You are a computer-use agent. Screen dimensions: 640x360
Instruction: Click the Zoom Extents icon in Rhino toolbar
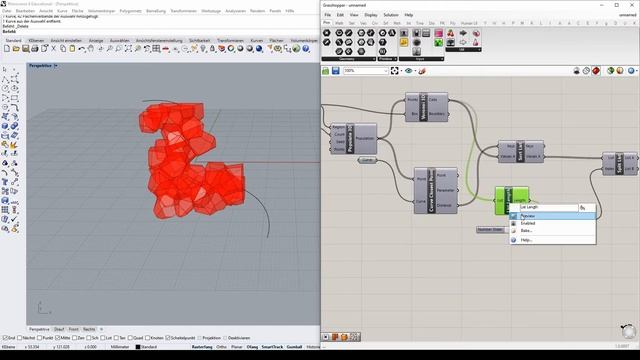pyautogui.click(x=128, y=49)
